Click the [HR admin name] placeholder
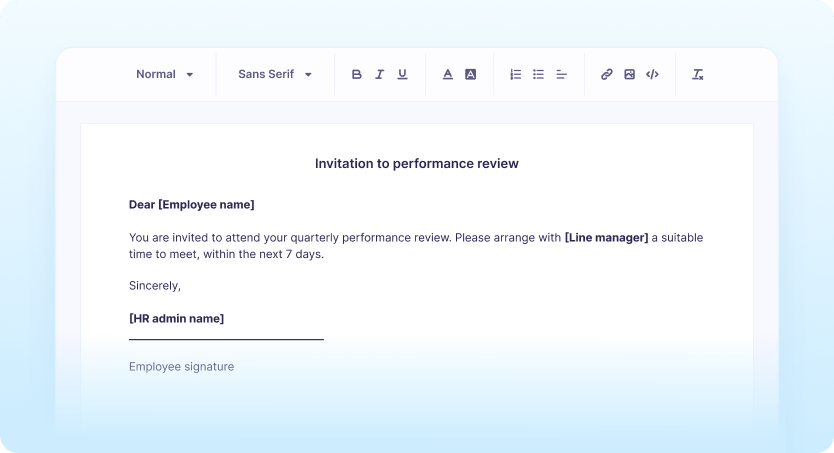Screen dimensions: 834x453 (176, 319)
